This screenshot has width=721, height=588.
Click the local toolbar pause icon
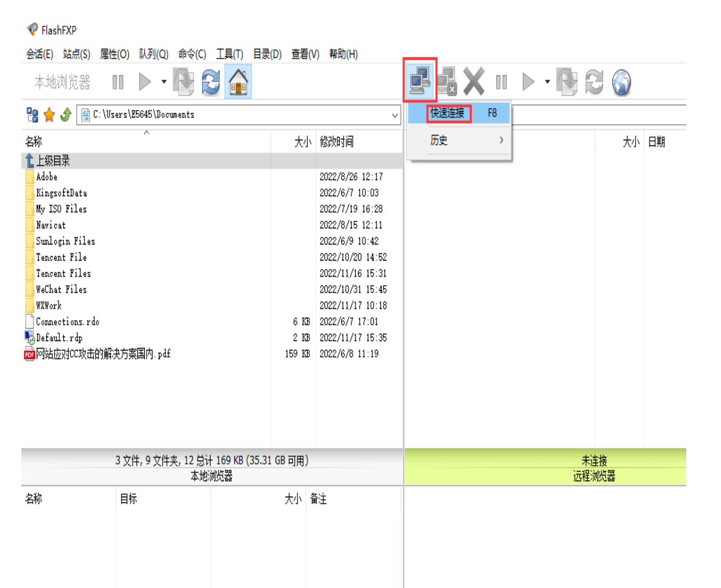coord(118,82)
